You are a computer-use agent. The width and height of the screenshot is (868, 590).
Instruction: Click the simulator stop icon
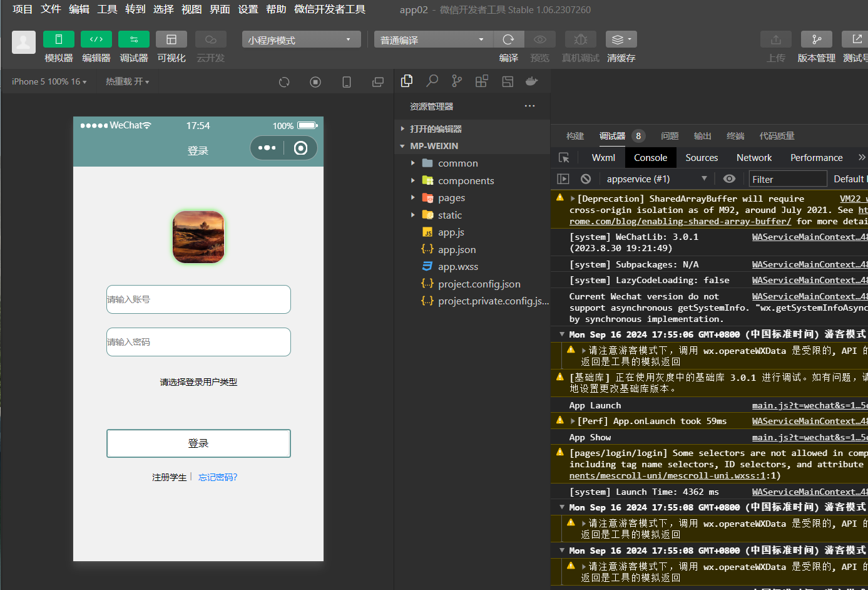(x=315, y=82)
